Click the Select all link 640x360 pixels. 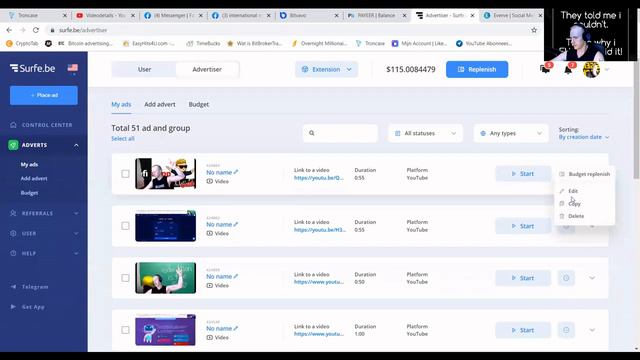click(x=122, y=139)
